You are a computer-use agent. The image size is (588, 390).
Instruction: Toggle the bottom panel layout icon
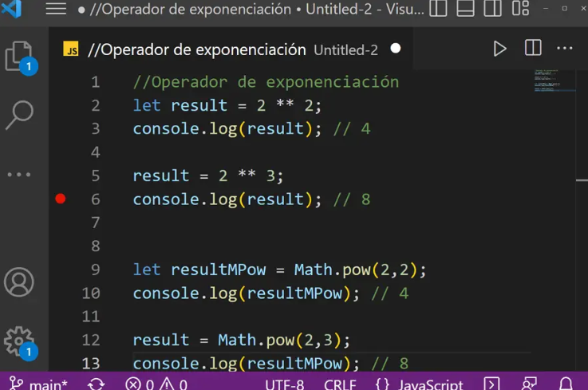point(465,8)
